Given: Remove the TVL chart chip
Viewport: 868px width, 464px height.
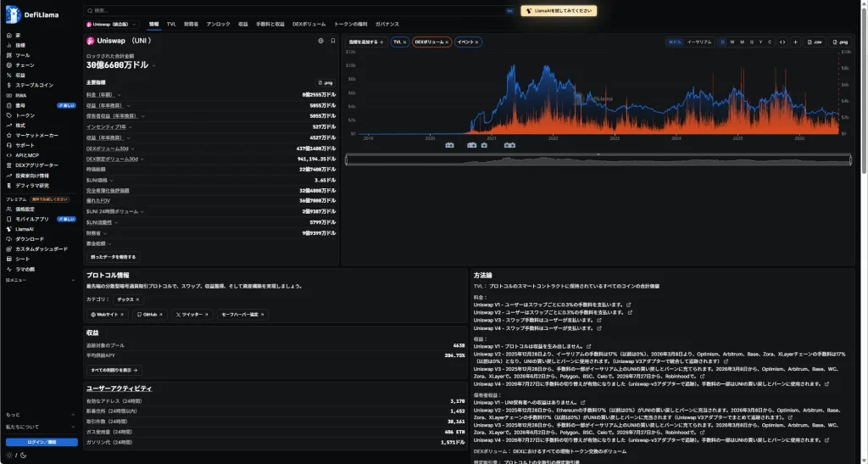Looking at the screenshot, I should 404,42.
